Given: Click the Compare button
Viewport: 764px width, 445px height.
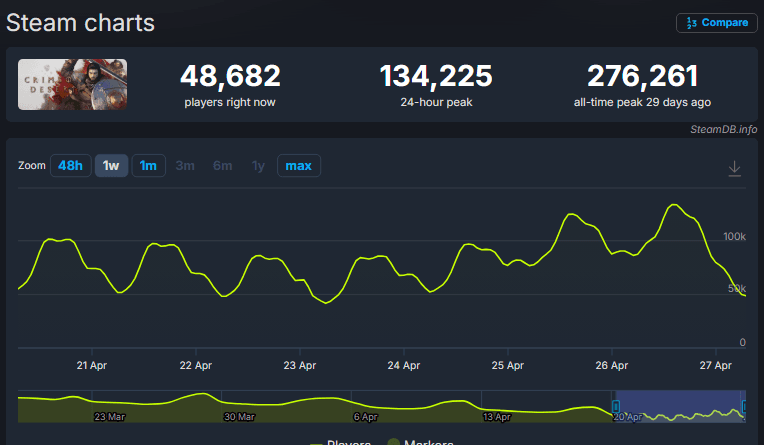Looking at the screenshot, I should click(716, 23).
